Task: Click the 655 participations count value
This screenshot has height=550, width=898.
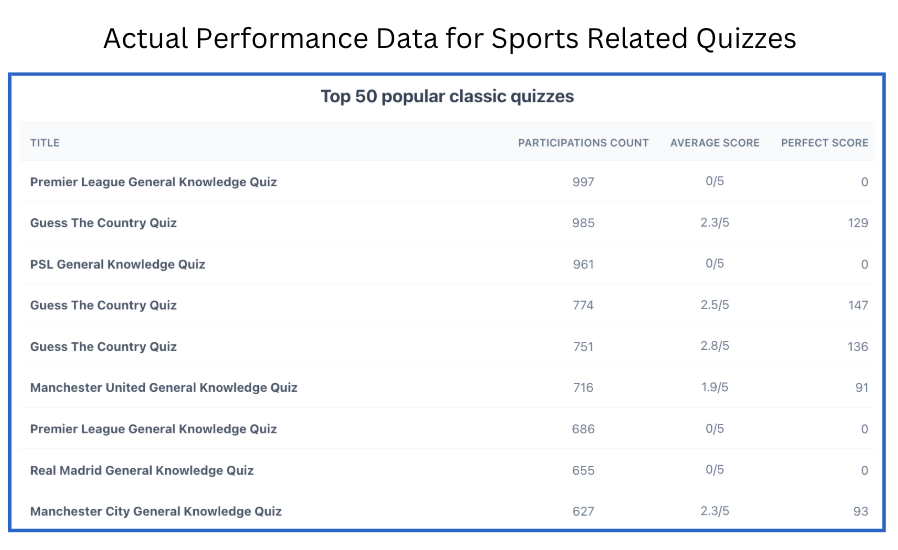Action: pyautogui.click(x=583, y=470)
